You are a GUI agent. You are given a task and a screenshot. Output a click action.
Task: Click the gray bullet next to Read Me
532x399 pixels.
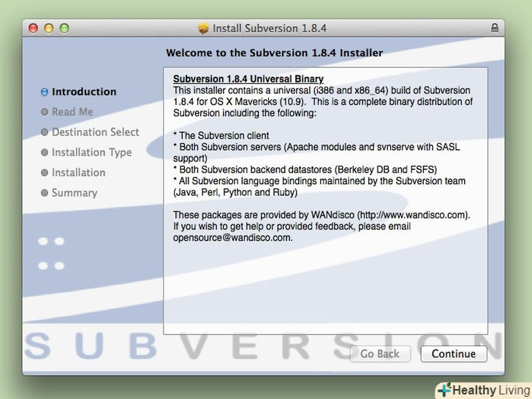[45, 112]
